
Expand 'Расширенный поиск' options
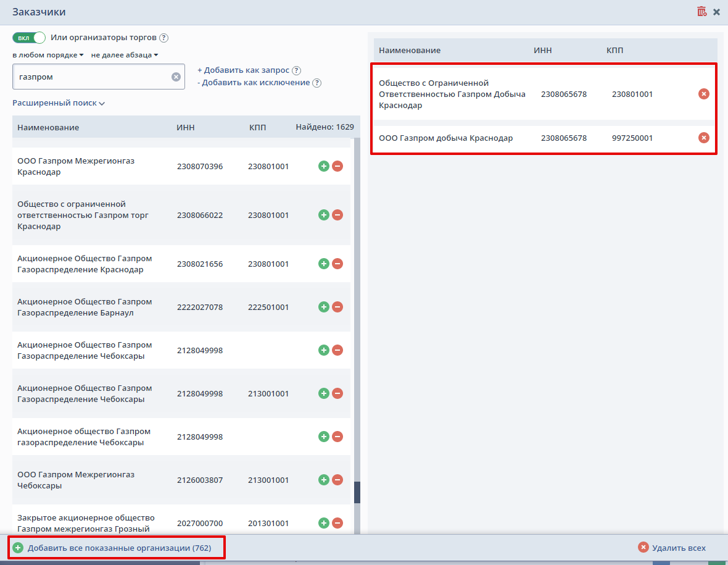coord(59,103)
